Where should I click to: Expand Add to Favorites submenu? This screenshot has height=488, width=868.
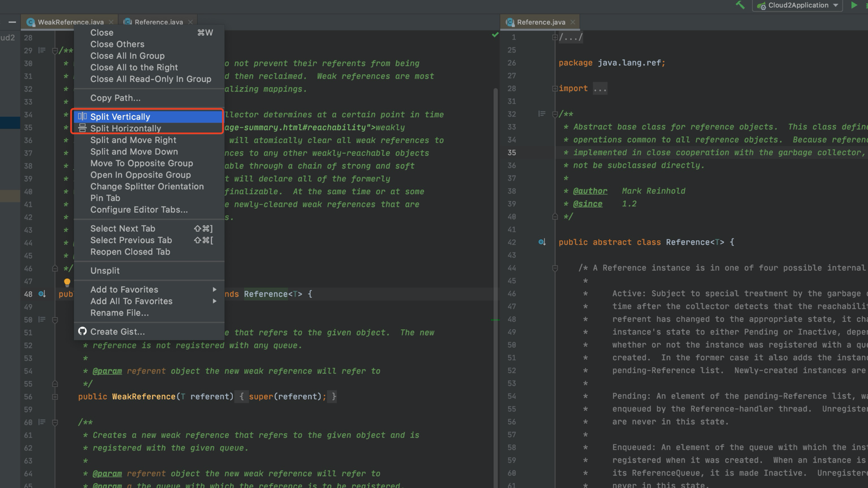point(149,290)
